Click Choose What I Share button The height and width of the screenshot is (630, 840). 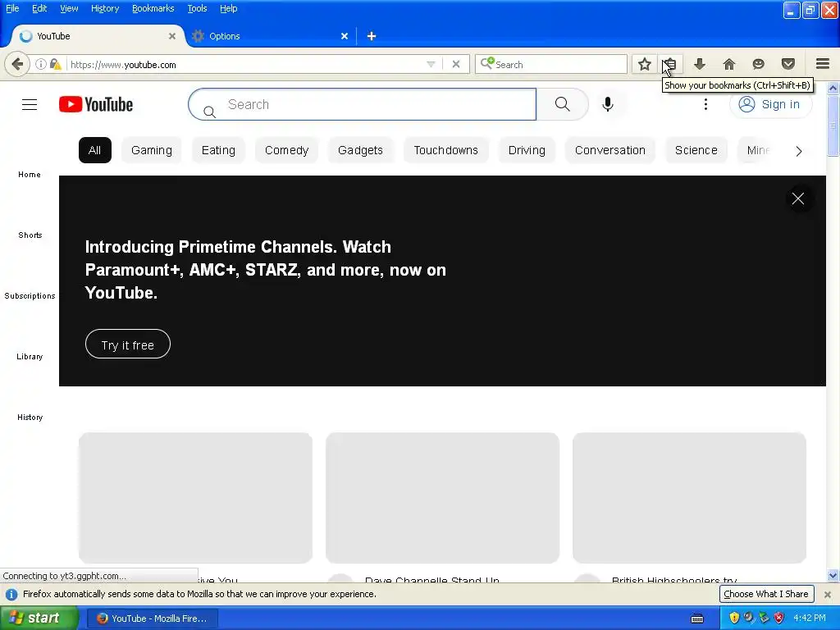pos(766,594)
